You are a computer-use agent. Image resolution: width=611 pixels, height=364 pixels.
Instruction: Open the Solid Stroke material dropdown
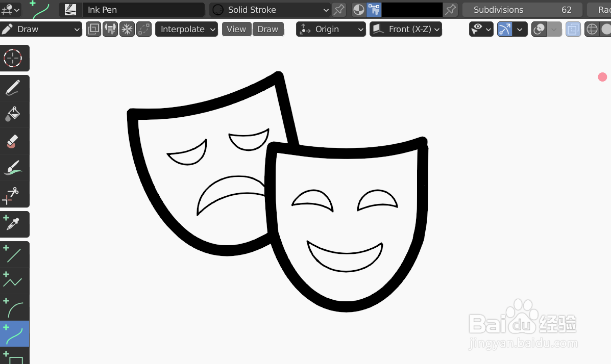coord(270,10)
